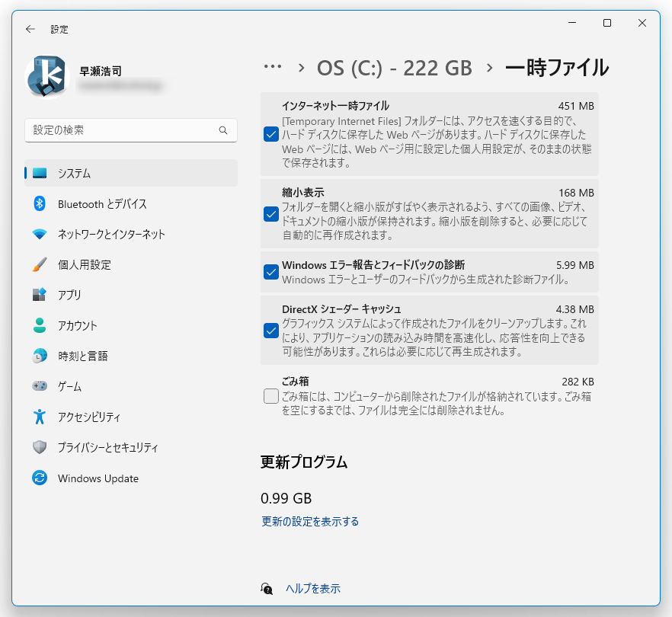Viewport: 672px width, 617px height.
Task: Click the clock globe time icon
Action: 40,356
